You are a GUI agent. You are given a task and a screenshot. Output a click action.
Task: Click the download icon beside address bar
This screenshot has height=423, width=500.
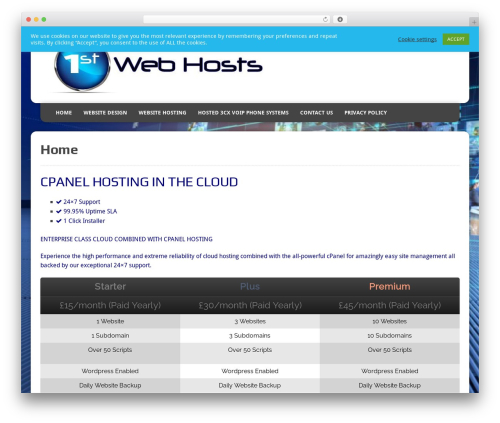340,19
